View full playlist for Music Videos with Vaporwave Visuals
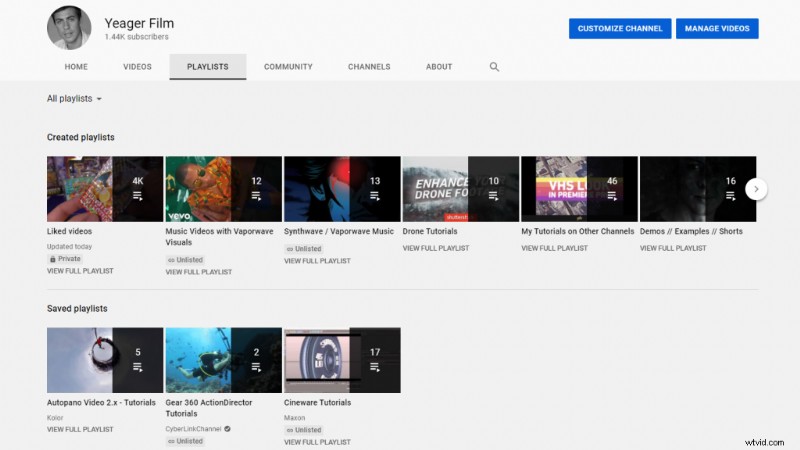This screenshot has width=800, height=450. [198, 272]
